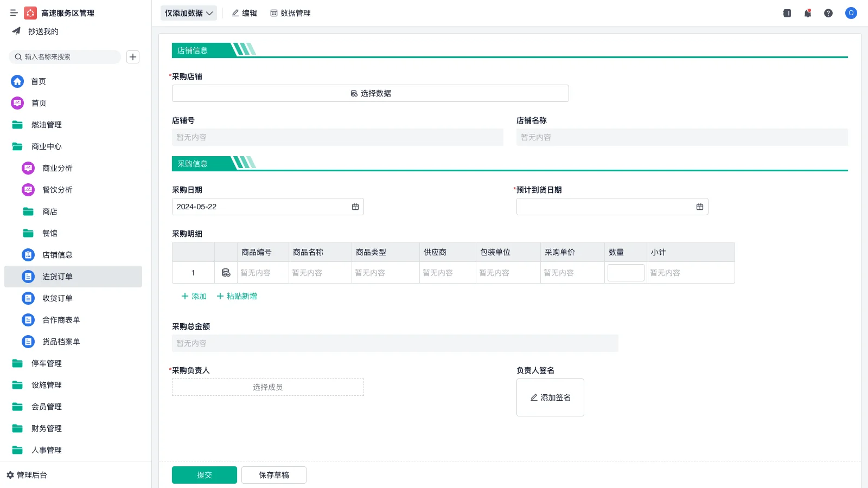Click the 数量 input field in the table
Screen dimensions: 868x488
tap(626, 273)
